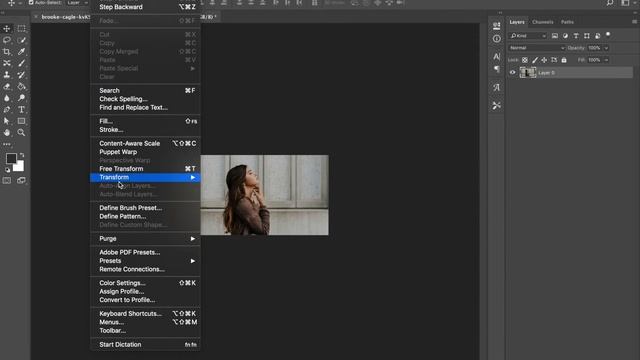This screenshot has height=360, width=640.
Task: Open the Fill slider arrow
Action: 607,60
